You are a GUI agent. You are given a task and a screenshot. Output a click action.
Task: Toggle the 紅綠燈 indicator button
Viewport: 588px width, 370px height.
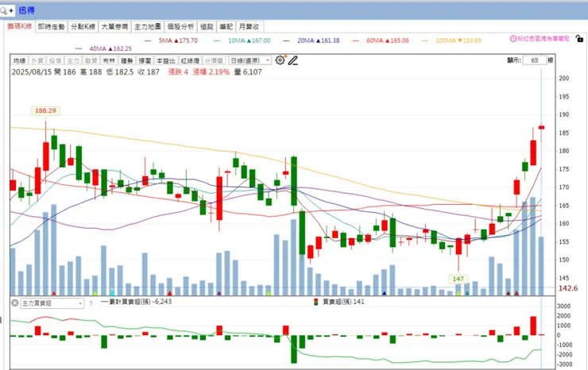(x=190, y=60)
